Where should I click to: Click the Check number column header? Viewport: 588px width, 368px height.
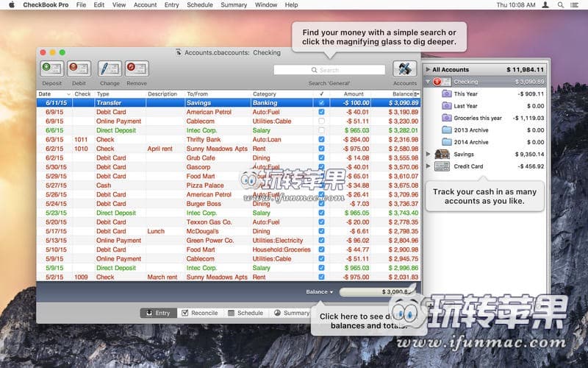83,94
